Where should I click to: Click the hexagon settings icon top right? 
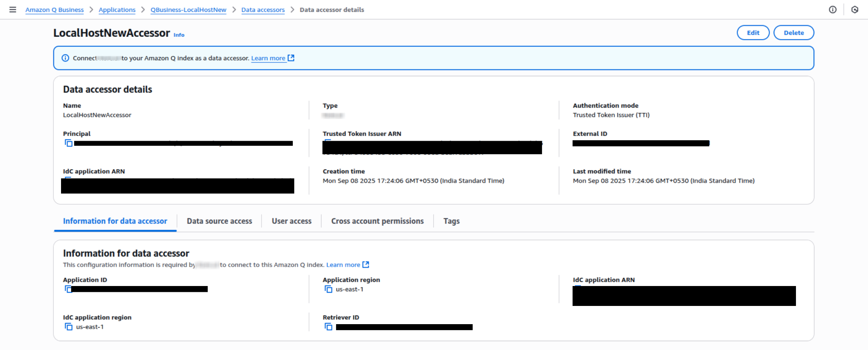[854, 10]
